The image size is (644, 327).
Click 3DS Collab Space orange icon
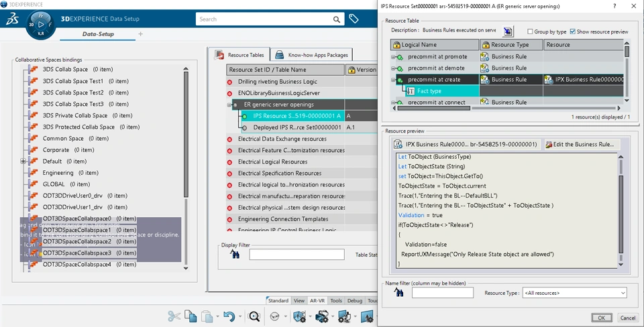point(34,69)
